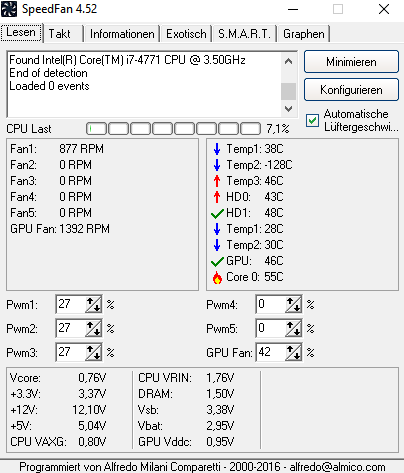Viewport: 404px width, 473px height.
Task: Click the 'Found Intel(R) Core(TM) i7-4771' log line
Action: (127, 60)
